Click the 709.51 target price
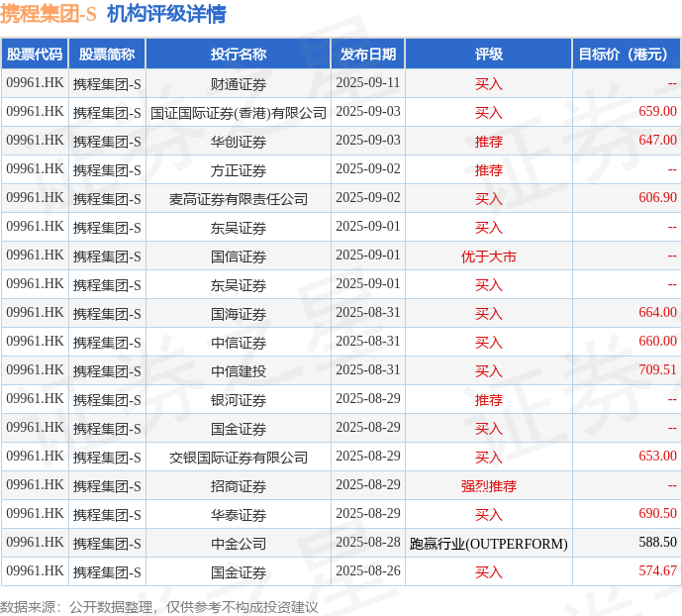This screenshot has height=616, width=682. 657,369
